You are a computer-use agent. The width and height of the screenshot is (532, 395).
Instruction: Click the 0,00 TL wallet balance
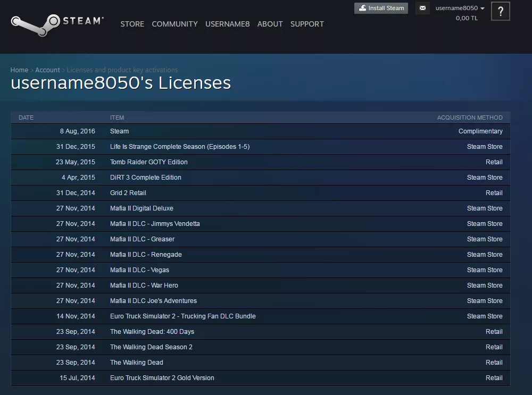click(467, 18)
